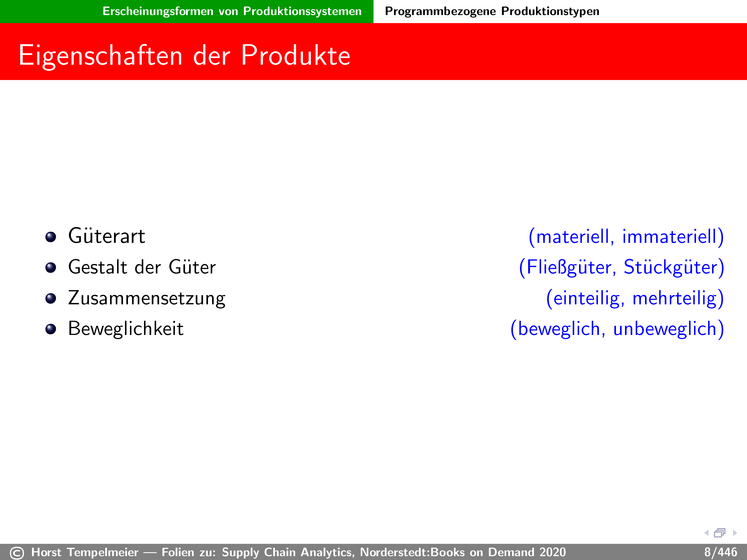747x560 pixels.
Task: Click the bullet beside Zusammensetzung
Action: pyautogui.click(x=51, y=298)
